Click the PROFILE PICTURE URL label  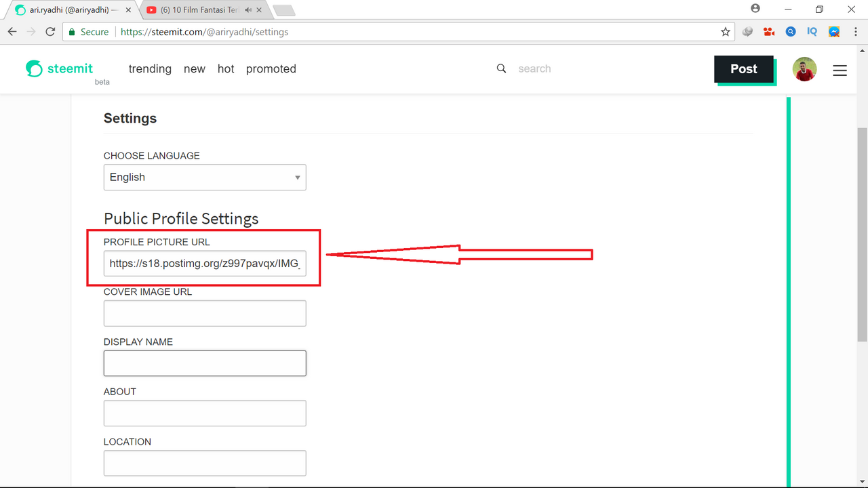[x=157, y=242]
